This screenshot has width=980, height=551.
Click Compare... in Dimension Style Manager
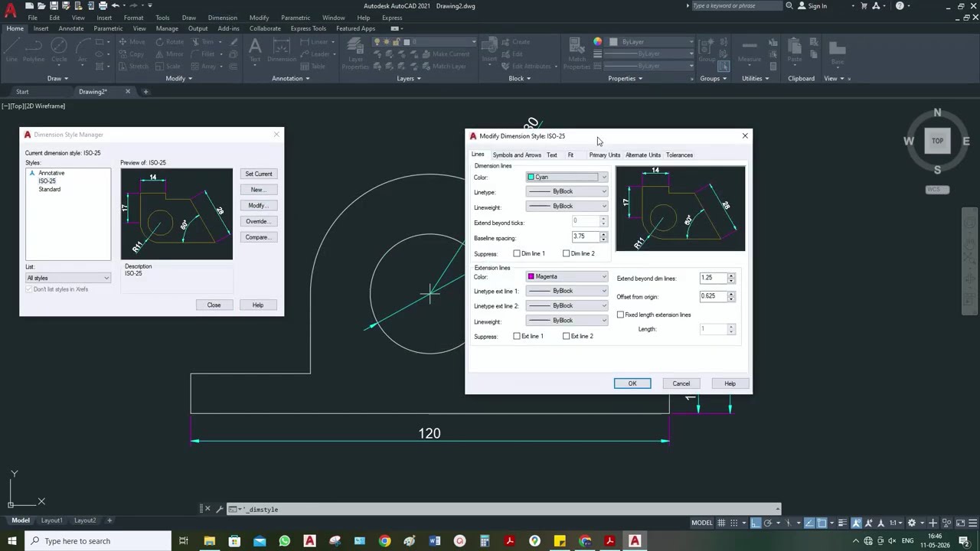pyautogui.click(x=259, y=237)
